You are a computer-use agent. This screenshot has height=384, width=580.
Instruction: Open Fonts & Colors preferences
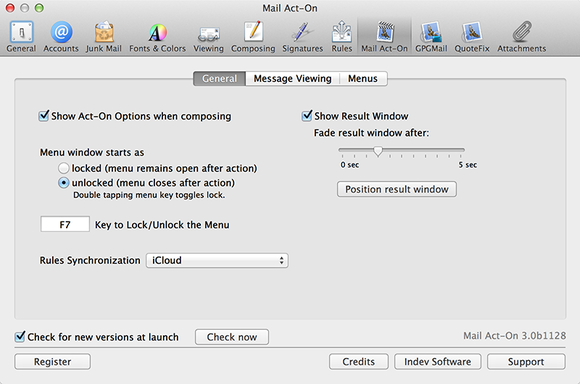[x=157, y=36]
